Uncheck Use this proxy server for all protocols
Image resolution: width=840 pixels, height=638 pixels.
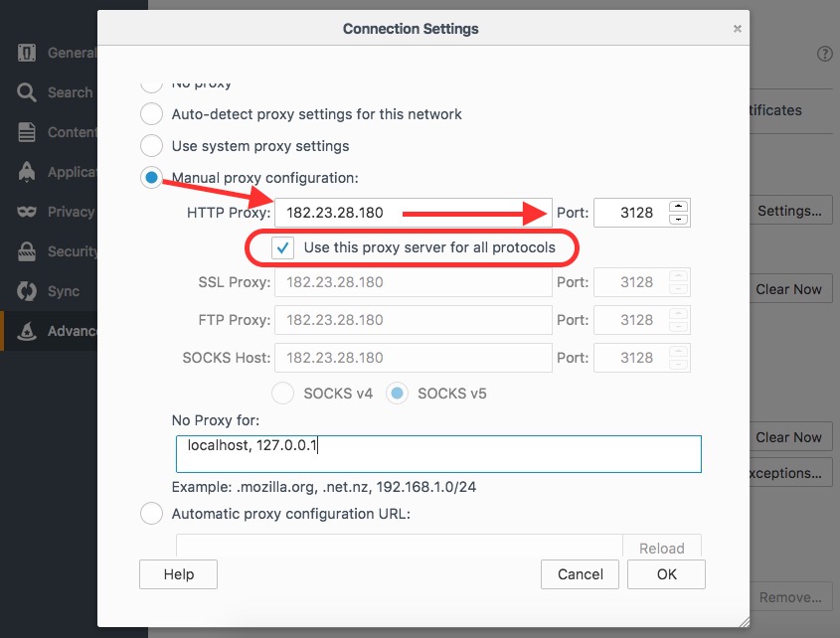tap(283, 246)
